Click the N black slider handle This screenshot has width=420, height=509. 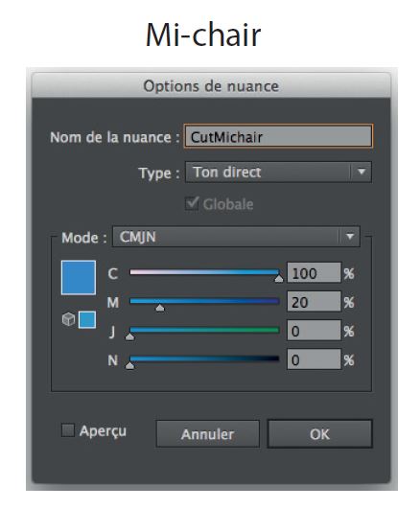coord(129,365)
